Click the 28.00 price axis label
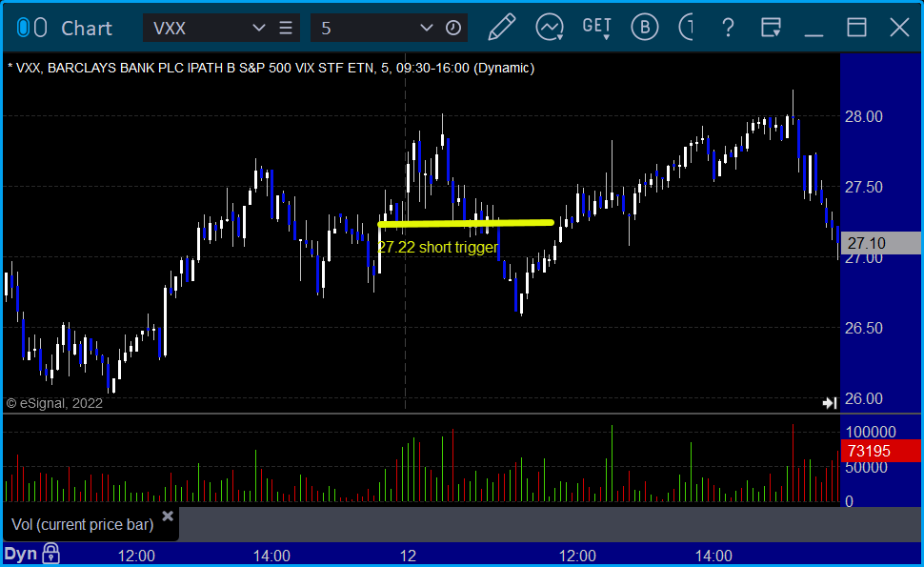 coord(864,116)
